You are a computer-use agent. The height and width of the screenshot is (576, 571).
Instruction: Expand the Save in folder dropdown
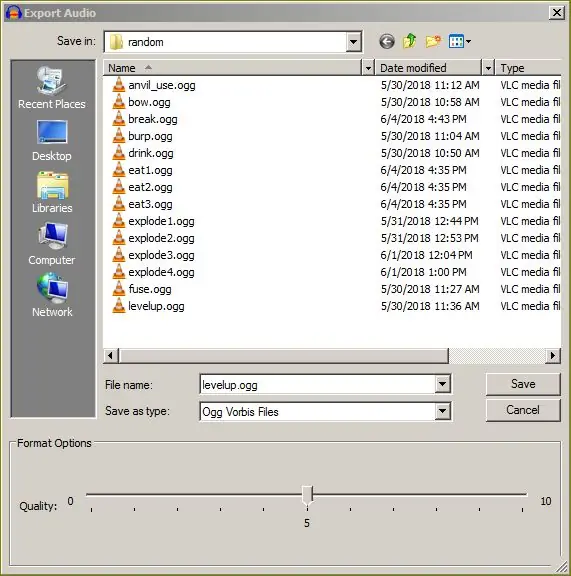point(353,42)
